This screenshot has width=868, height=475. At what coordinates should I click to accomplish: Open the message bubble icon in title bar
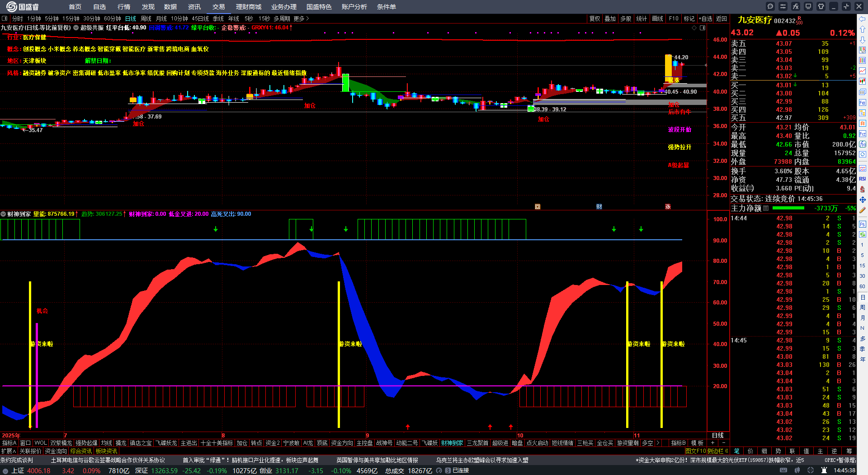click(770, 6)
